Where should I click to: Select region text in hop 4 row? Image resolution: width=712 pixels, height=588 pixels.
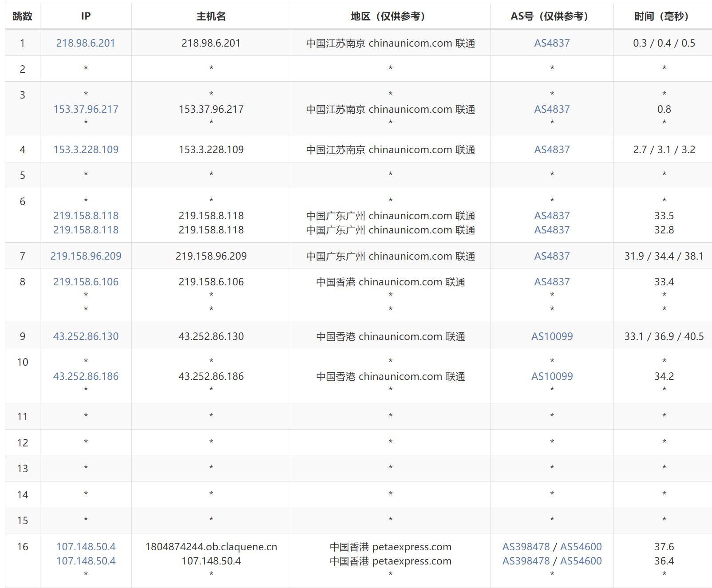point(391,150)
